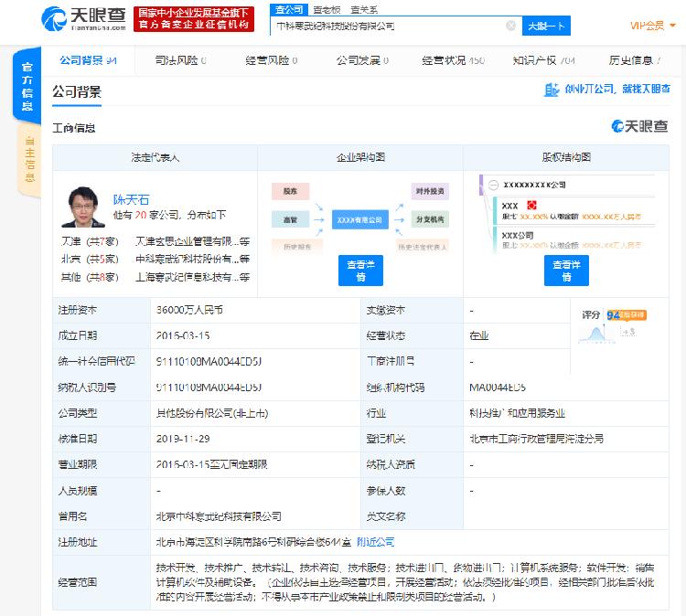Collapse the XXXXXXXXX公司 equity tree node
686x616 pixels.
pyautogui.click(x=494, y=185)
